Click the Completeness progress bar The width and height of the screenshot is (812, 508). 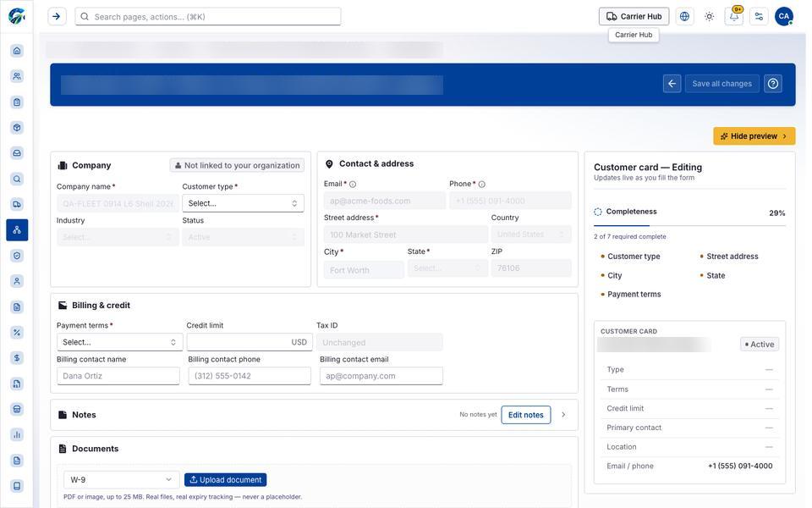689,225
